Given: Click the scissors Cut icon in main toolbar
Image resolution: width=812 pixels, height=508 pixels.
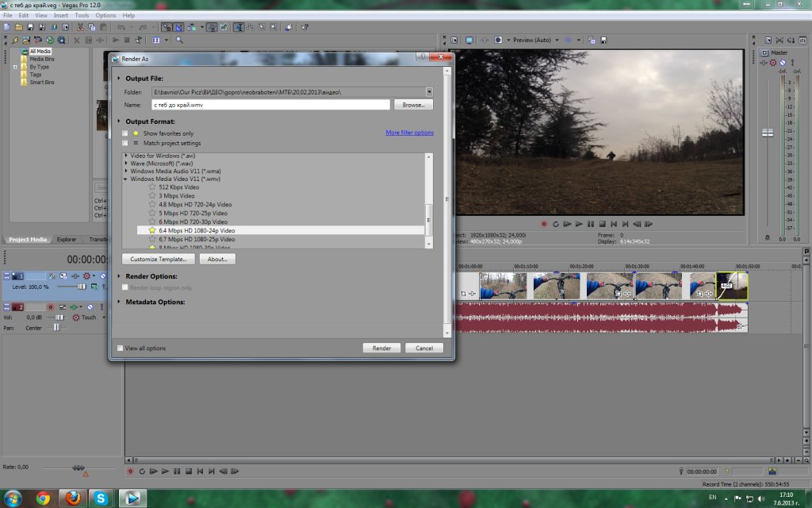Looking at the screenshot, I should pos(80,27).
